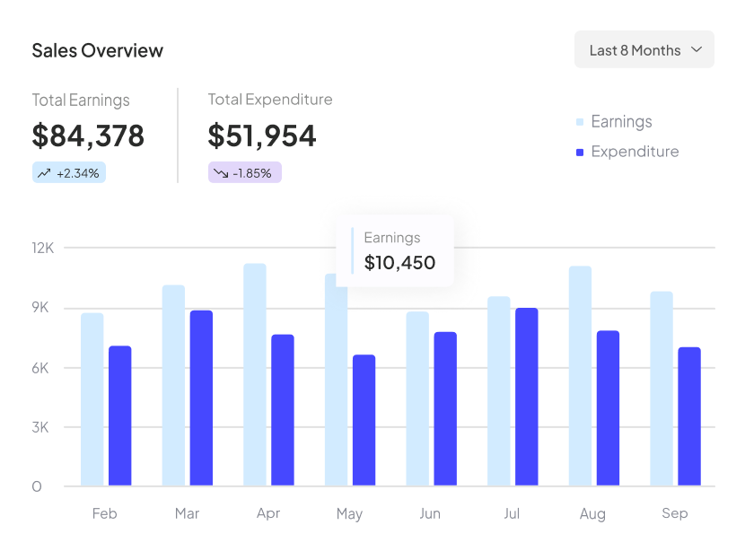Click the Apr earnings bar

(255, 375)
